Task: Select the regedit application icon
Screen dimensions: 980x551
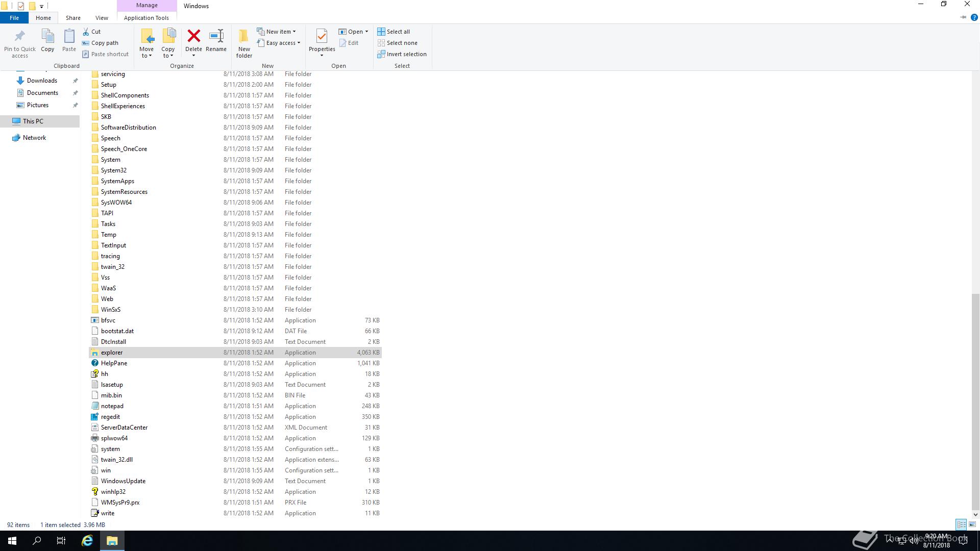Action: click(x=94, y=417)
